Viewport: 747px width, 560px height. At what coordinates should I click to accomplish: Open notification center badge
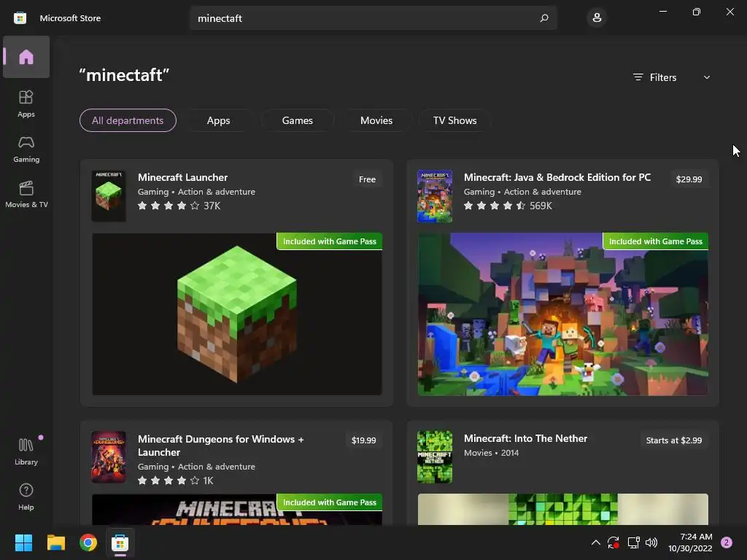point(727,542)
